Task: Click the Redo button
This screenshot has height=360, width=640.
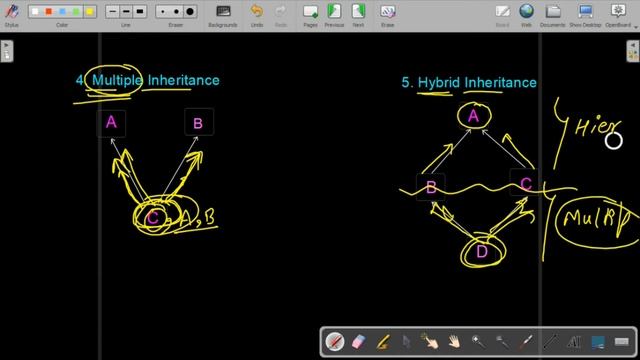Action: click(280, 15)
